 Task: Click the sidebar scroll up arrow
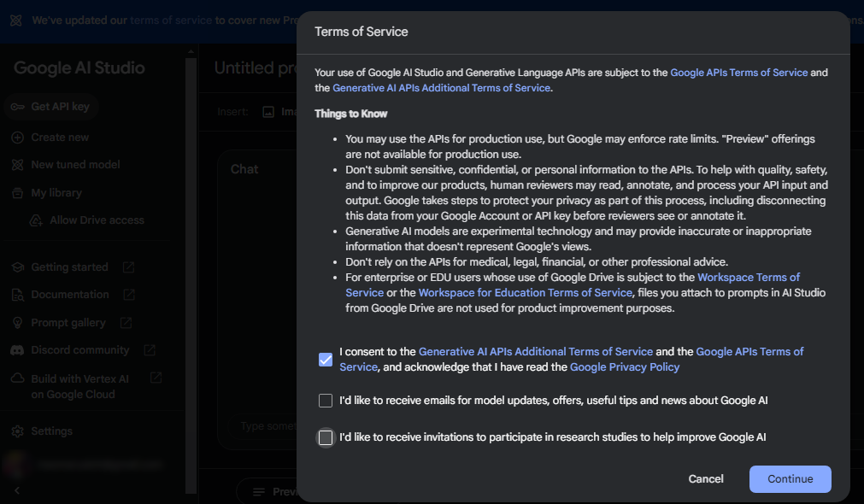pos(191,52)
